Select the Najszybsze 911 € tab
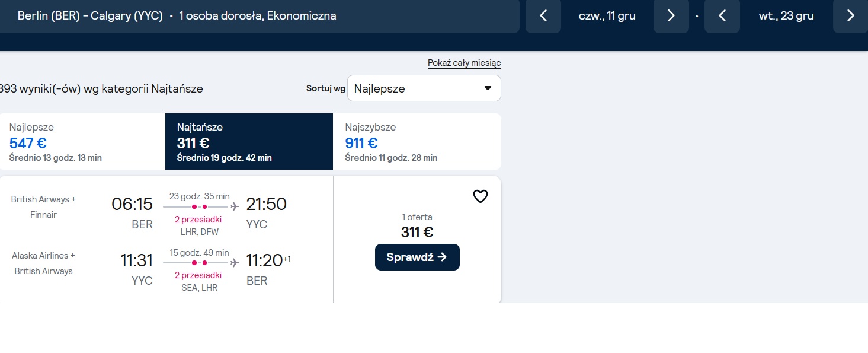 tap(417, 142)
